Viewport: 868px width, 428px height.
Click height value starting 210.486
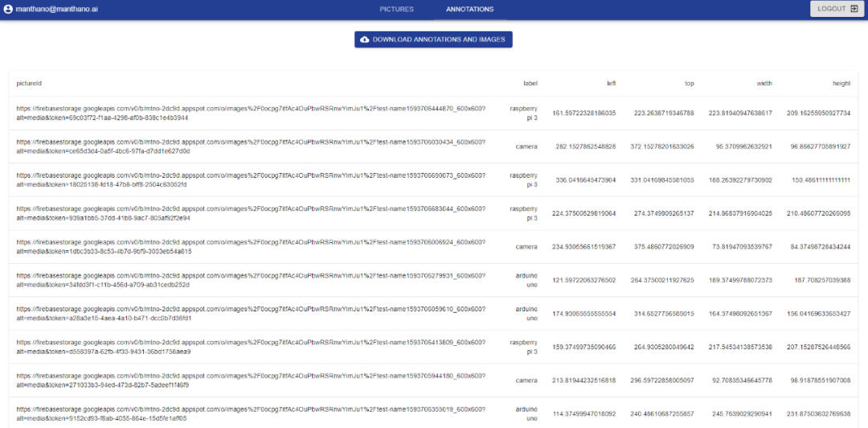[x=819, y=213]
